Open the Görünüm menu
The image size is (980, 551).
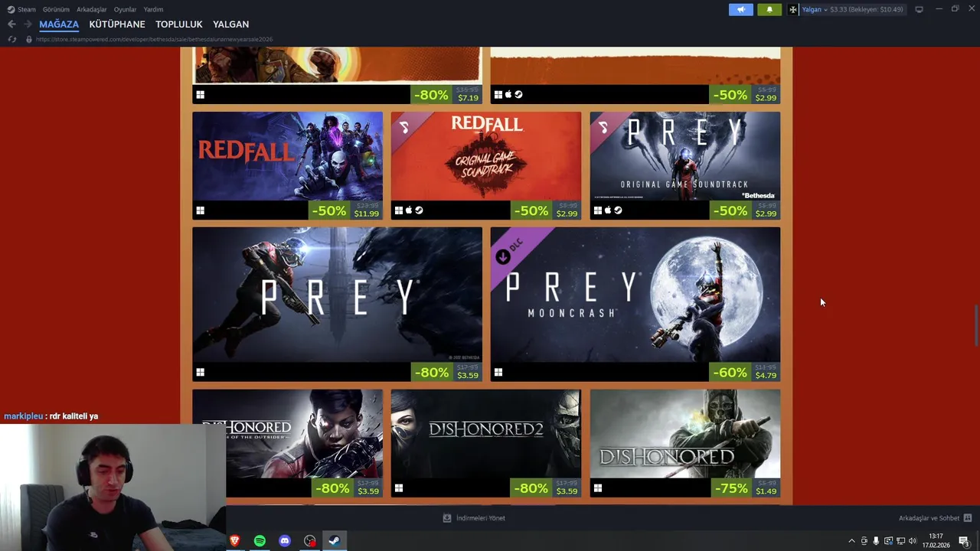pyautogui.click(x=56, y=9)
